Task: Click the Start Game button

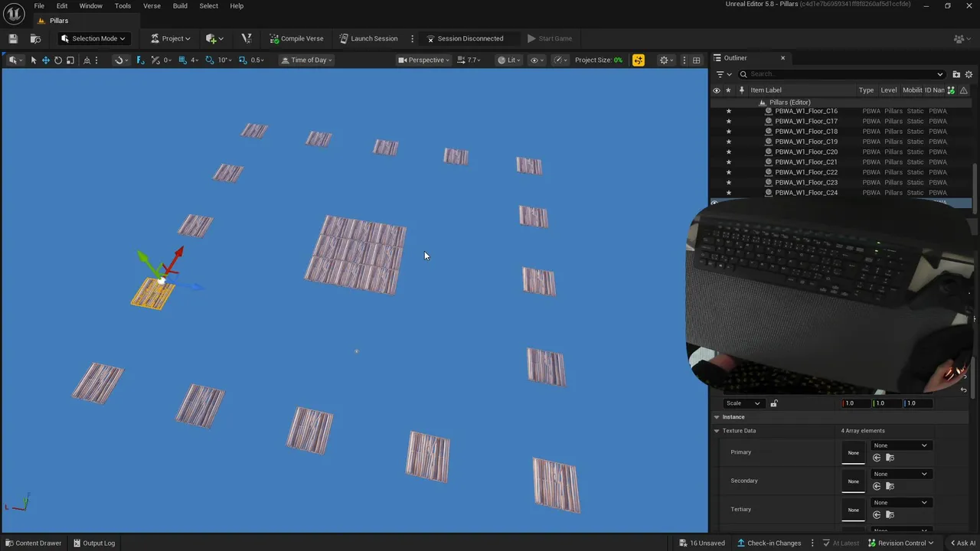Action: [x=550, y=38]
